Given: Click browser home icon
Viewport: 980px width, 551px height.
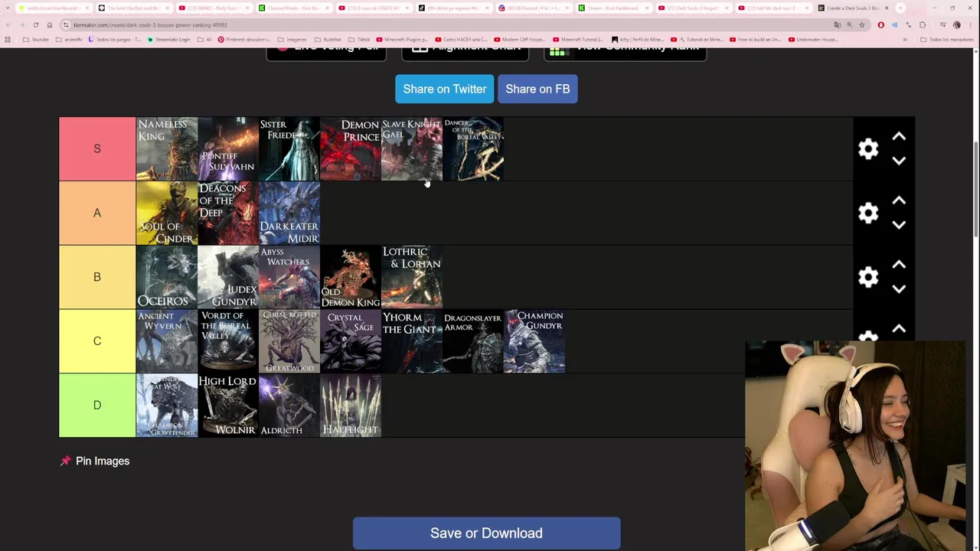Looking at the screenshot, I should click(50, 25).
